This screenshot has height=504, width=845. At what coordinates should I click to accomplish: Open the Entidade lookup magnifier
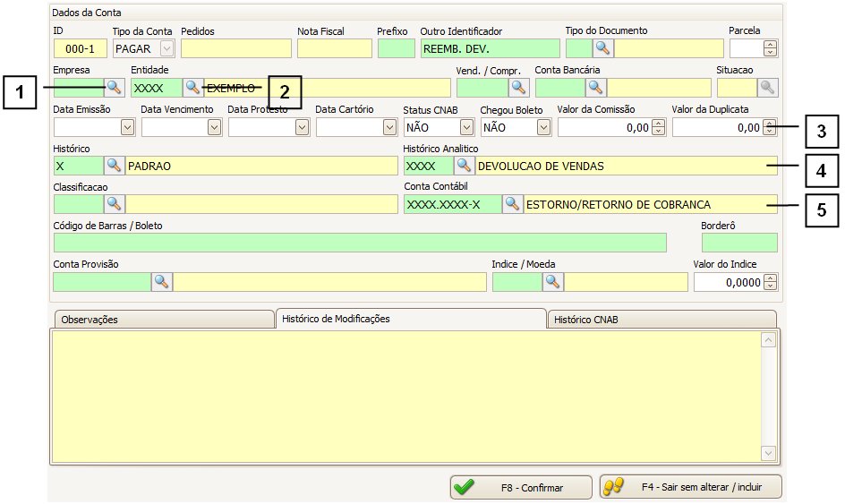pyautogui.click(x=192, y=88)
